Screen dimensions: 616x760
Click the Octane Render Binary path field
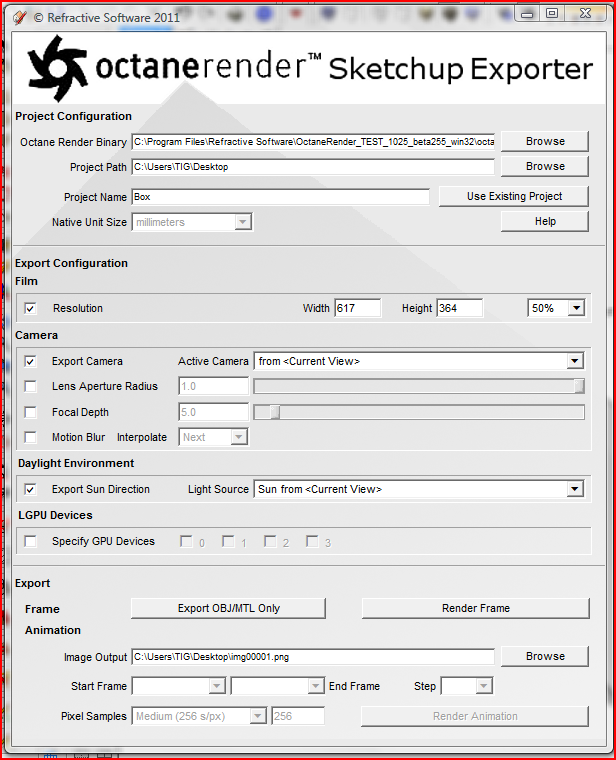coord(313,142)
